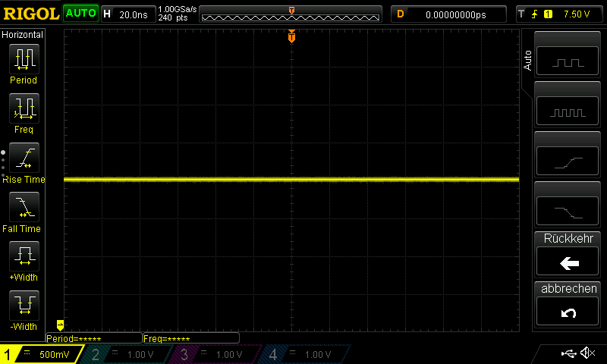
Task: Click the 1.00GSa/s sample rate readout
Action: pyautogui.click(x=177, y=9)
